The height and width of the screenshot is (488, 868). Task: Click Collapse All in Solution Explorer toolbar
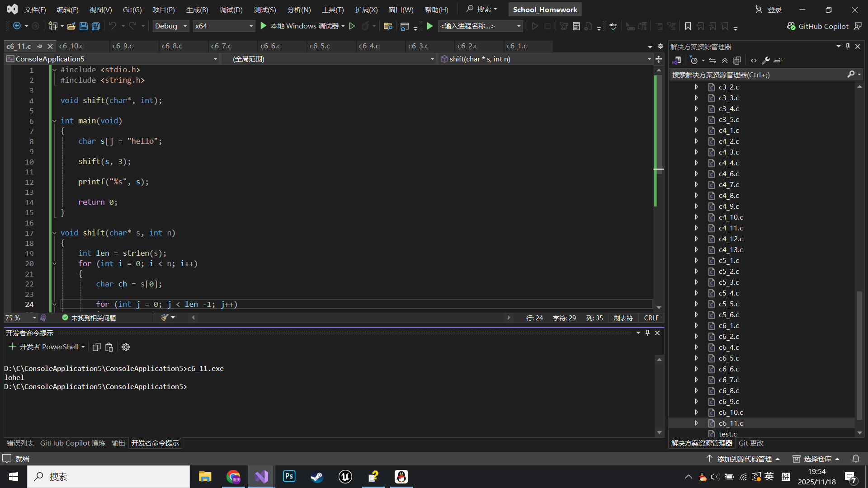725,61
